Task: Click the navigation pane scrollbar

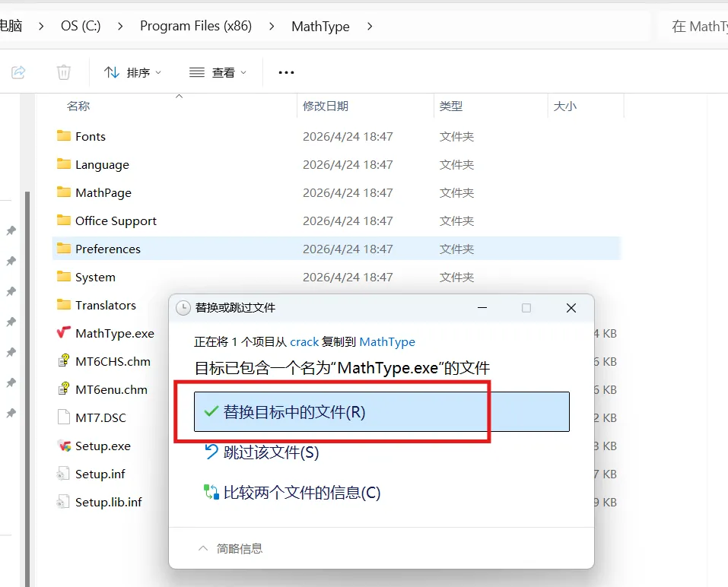Action: tap(27, 389)
